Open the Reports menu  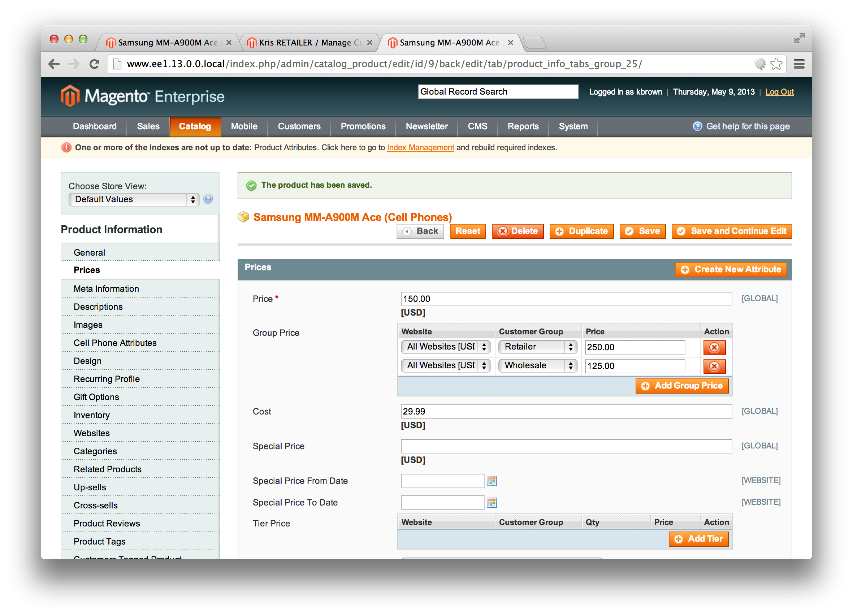[x=523, y=126]
